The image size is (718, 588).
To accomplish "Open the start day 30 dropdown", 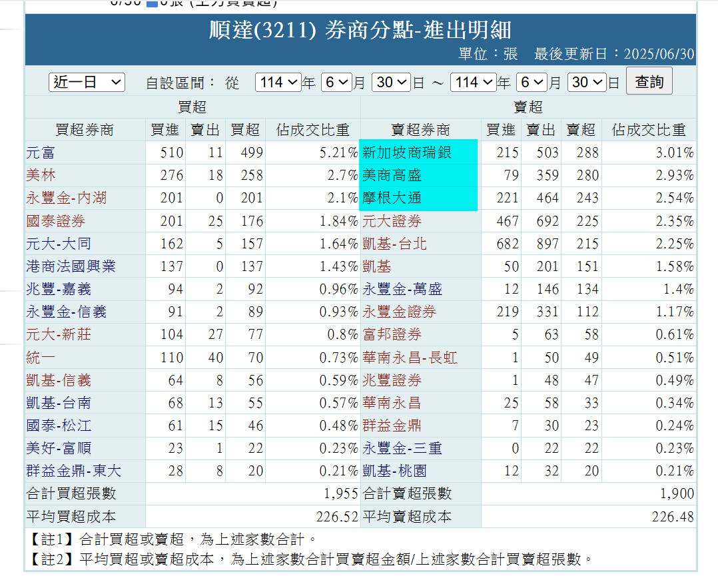I will 391,83.
